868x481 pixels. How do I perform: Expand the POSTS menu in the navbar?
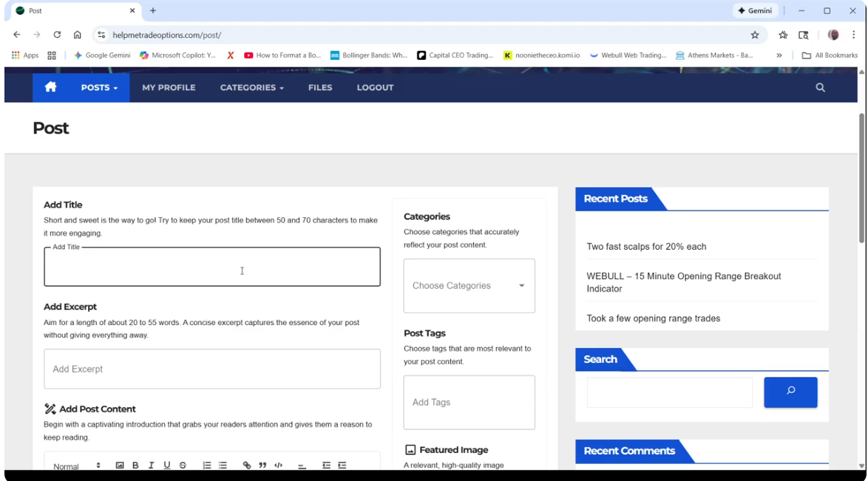coord(98,87)
